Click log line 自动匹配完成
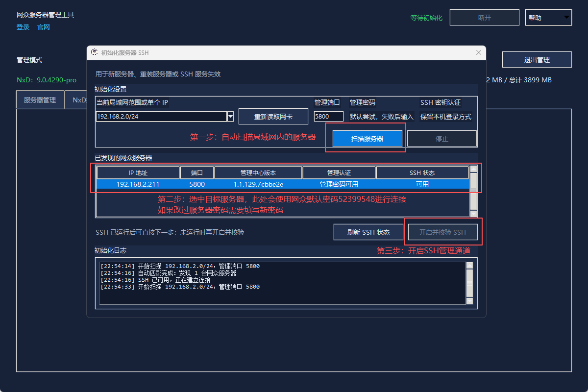Image resolution: width=588 pixels, height=392 pixels. pos(168,273)
